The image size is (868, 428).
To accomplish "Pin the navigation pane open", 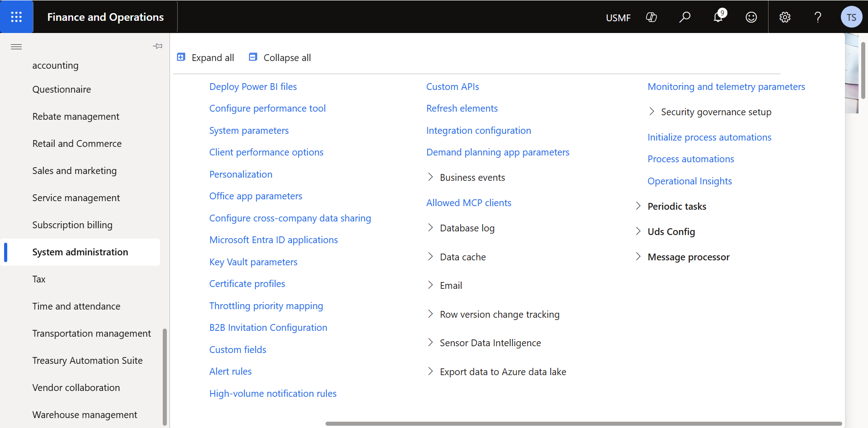I will point(158,46).
